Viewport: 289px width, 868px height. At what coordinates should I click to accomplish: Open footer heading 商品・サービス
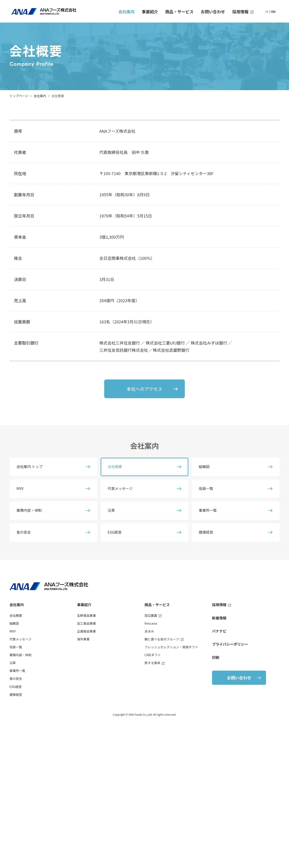click(157, 605)
